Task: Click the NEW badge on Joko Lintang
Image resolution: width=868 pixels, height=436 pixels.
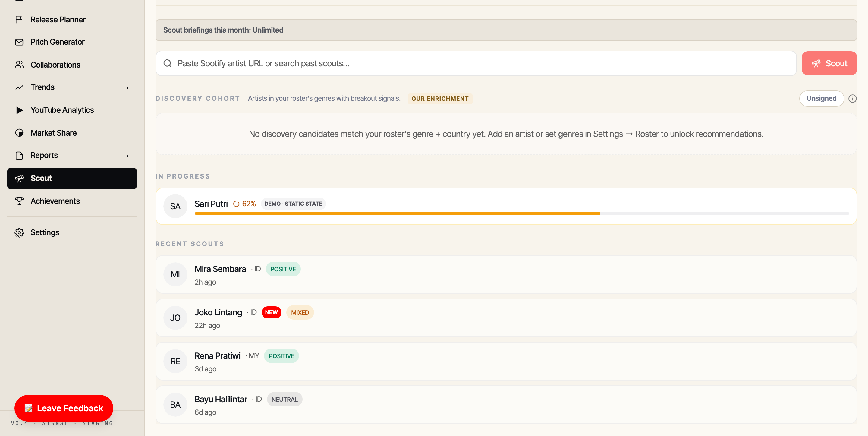Action: pos(271,312)
